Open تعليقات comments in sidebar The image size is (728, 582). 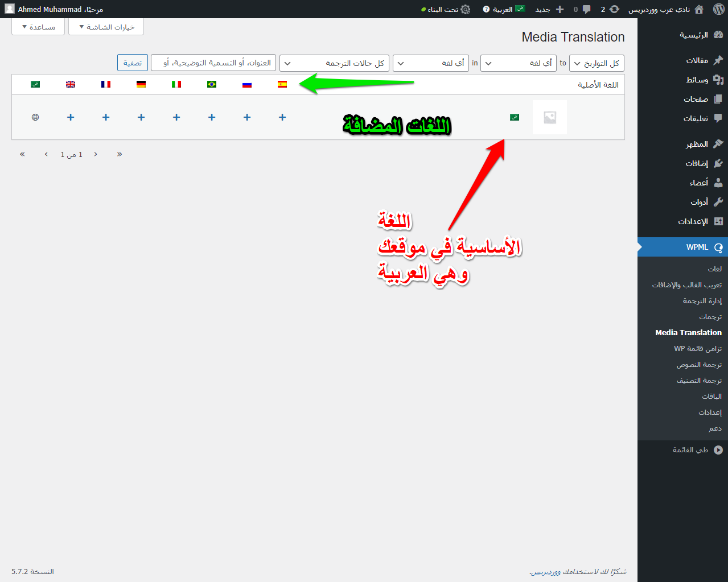point(682,118)
